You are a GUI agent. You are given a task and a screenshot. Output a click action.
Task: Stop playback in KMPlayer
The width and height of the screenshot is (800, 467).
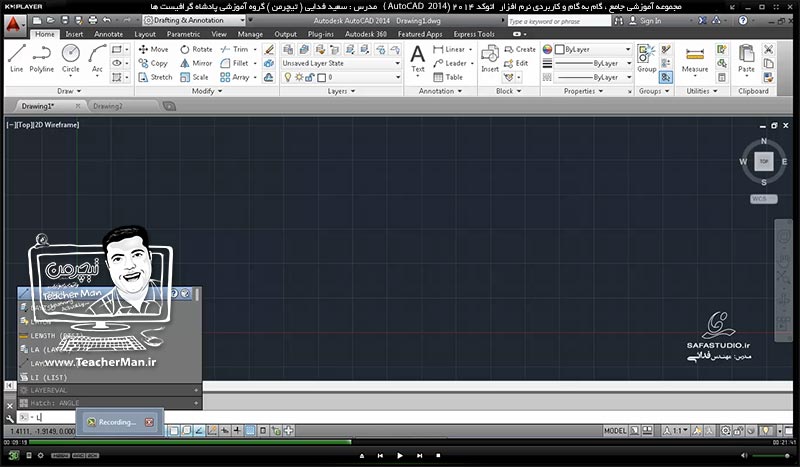point(438,455)
